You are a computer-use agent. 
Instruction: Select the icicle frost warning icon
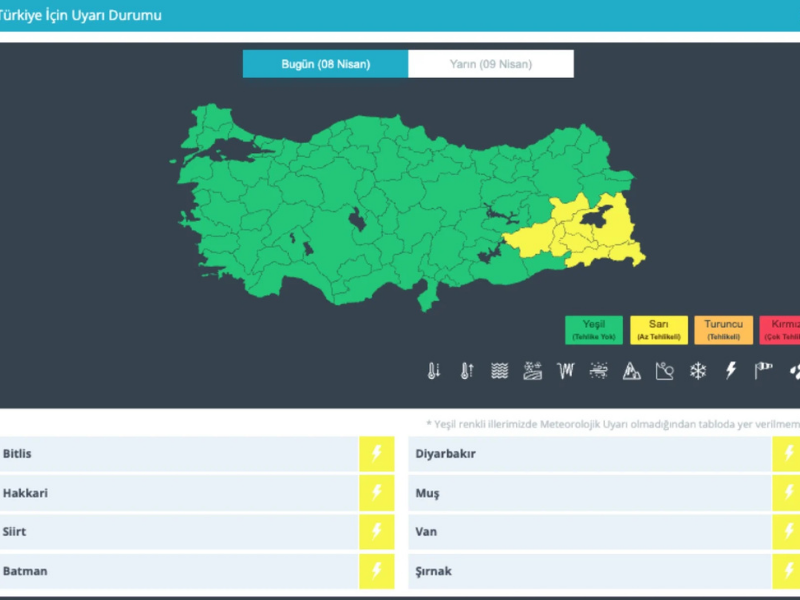pos(566,371)
